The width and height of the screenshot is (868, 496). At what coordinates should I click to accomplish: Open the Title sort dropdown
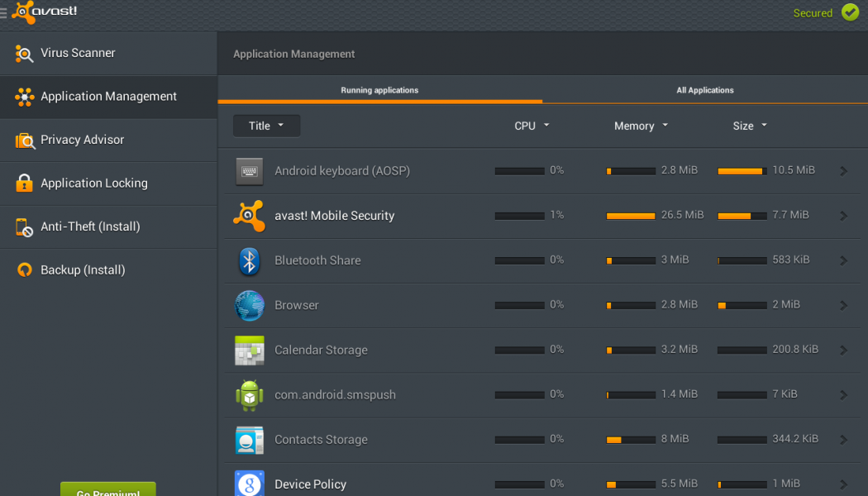[x=266, y=126]
